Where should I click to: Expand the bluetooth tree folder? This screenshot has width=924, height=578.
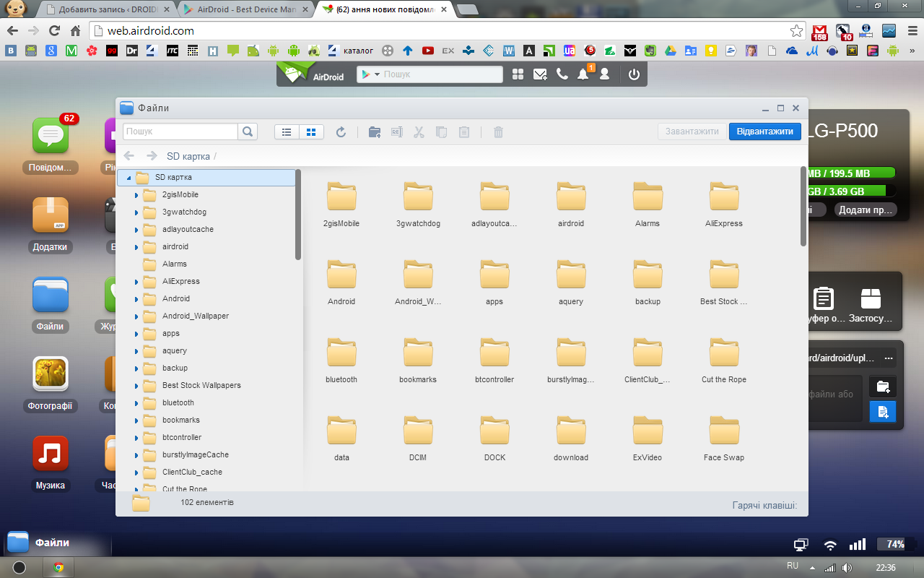[x=136, y=403]
